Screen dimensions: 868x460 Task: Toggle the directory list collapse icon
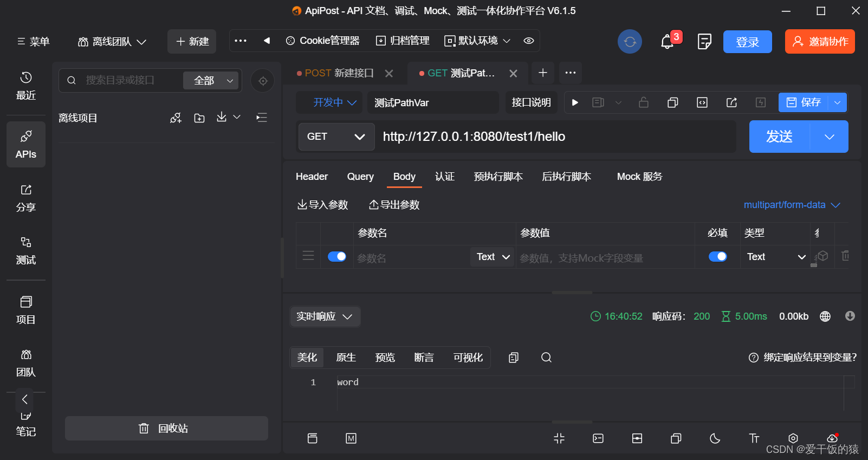(262, 118)
